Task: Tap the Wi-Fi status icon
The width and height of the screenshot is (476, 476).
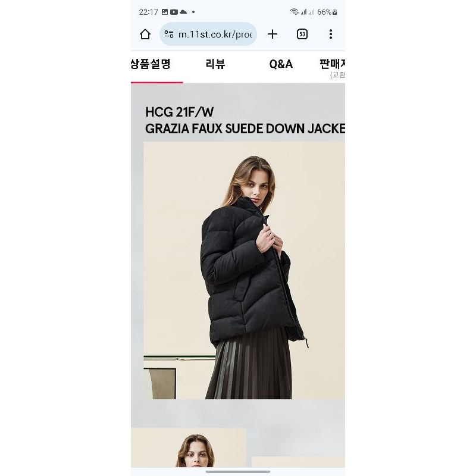Action: 294,12
